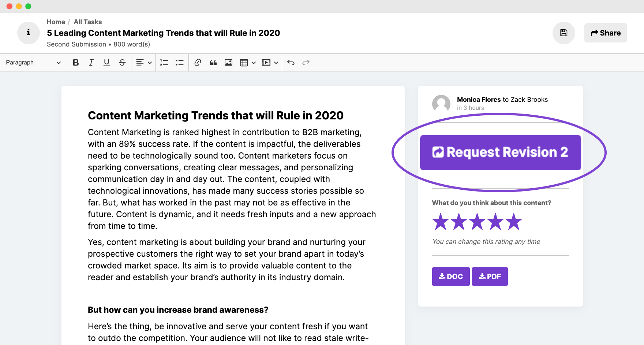Click the article heading in the editor
Image resolution: width=644 pixels, height=345 pixels.
(x=216, y=115)
